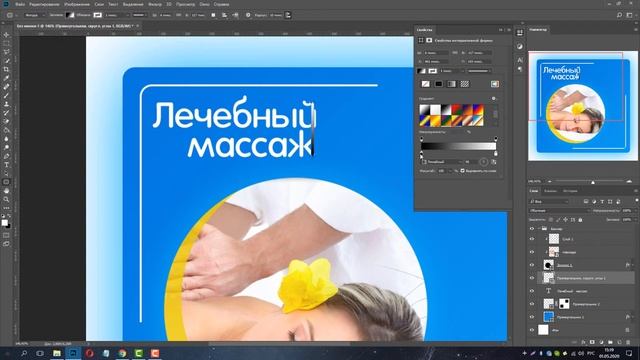Image resolution: width=640 pixels, height=360 pixels.
Task: Choose the gradient fill type
Action: click(x=451, y=84)
